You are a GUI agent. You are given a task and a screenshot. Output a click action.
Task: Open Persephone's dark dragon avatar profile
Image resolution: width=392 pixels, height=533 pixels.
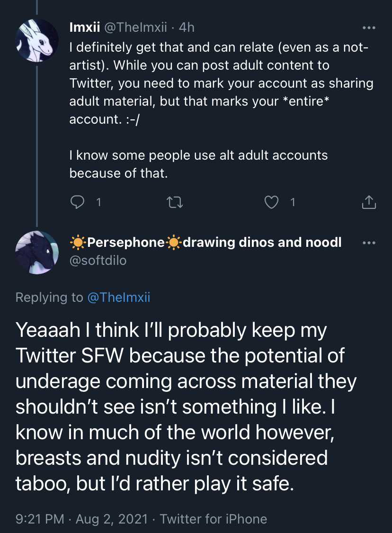36,252
